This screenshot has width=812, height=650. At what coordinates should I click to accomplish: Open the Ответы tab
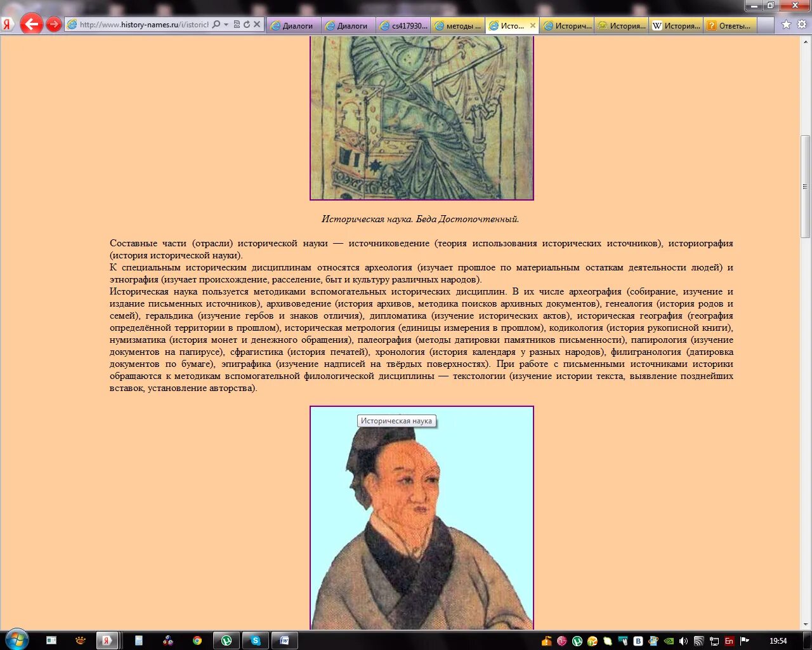click(x=730, y=25)
